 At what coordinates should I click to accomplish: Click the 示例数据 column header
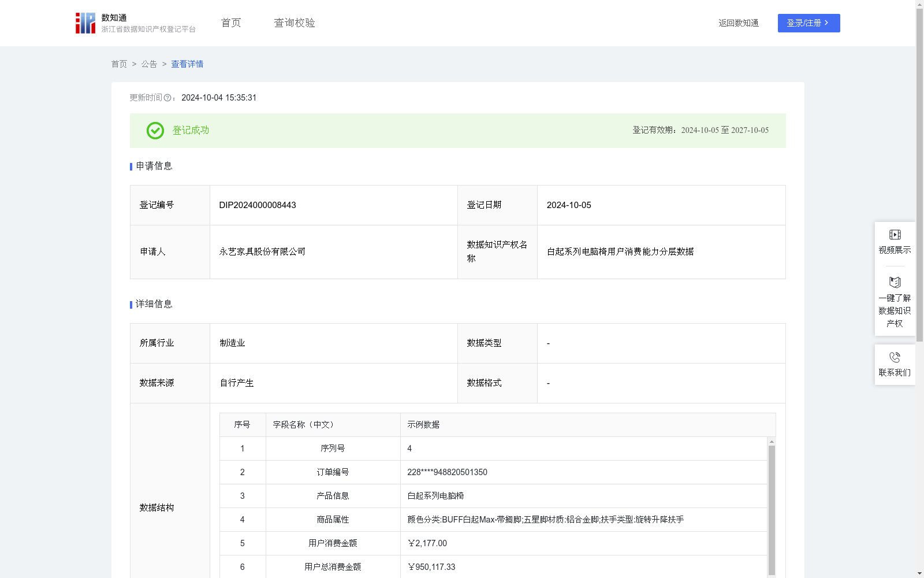click(588, 425)
